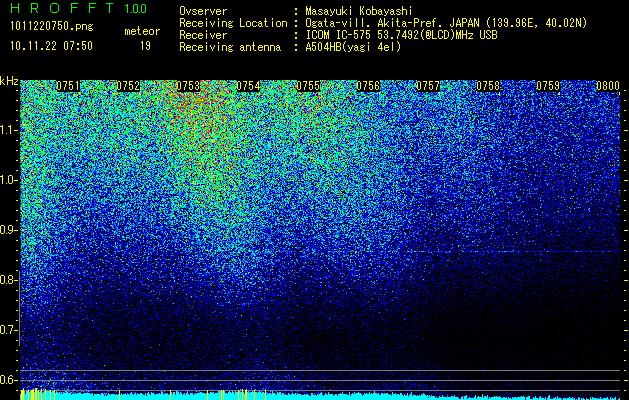The height and width of the screenshot is (400, 629).
Task: Click the meteor label
Action: 142,31
